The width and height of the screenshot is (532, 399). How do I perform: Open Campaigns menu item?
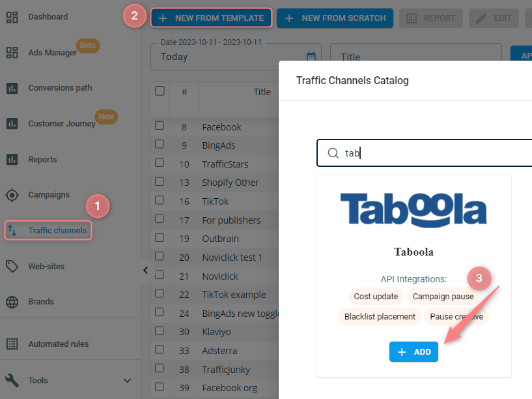pyautogui.click(x=49, y=195)
